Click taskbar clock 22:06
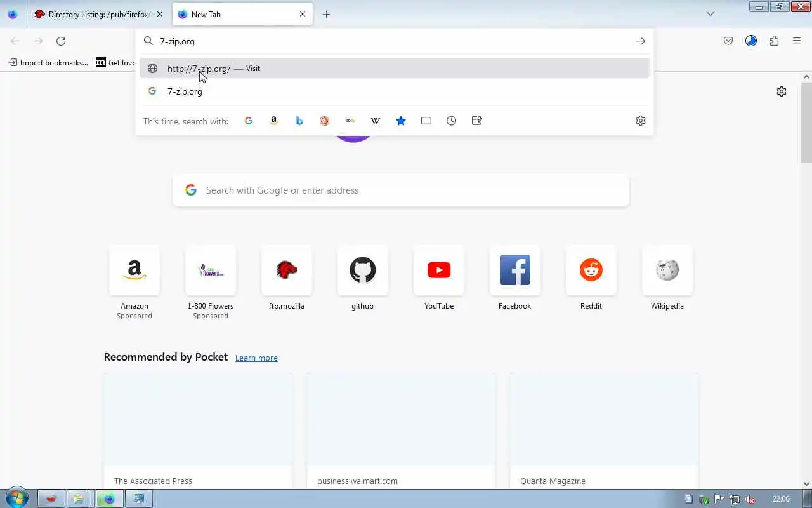Image resolution: width=812 pixels, height=508 pixels. [781, 499]
